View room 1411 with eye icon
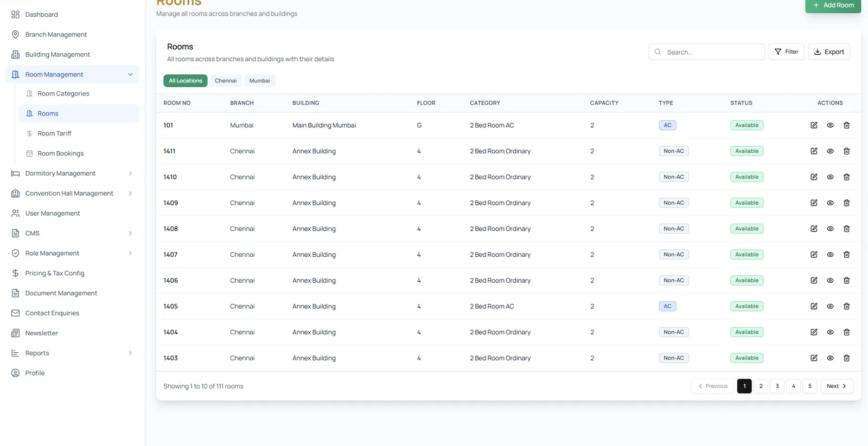868x446 pixels. click(x=830, y=151)
